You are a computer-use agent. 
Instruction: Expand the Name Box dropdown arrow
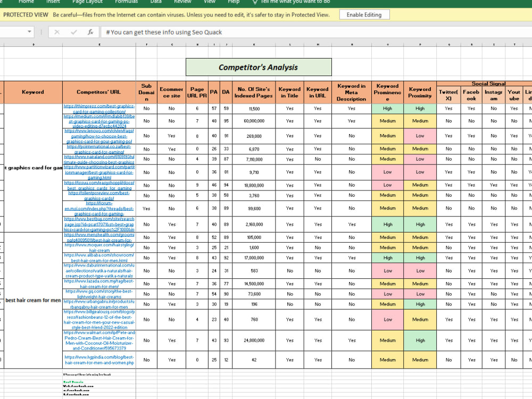[29, 32]
